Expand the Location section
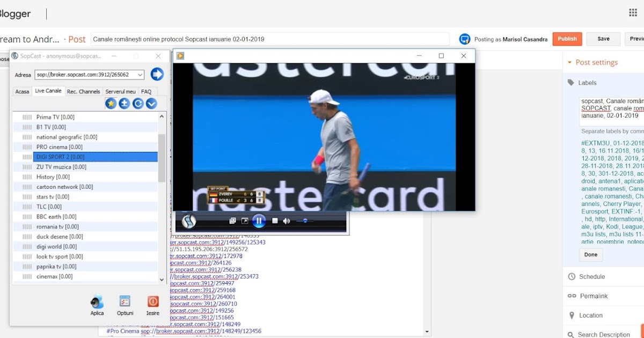644x338 pixels. 591,315
